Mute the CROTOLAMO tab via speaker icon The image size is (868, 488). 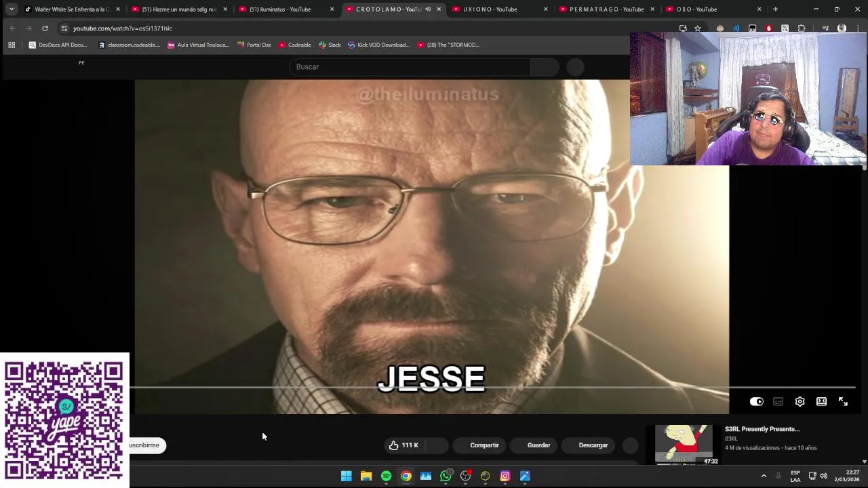pos(428,9)
